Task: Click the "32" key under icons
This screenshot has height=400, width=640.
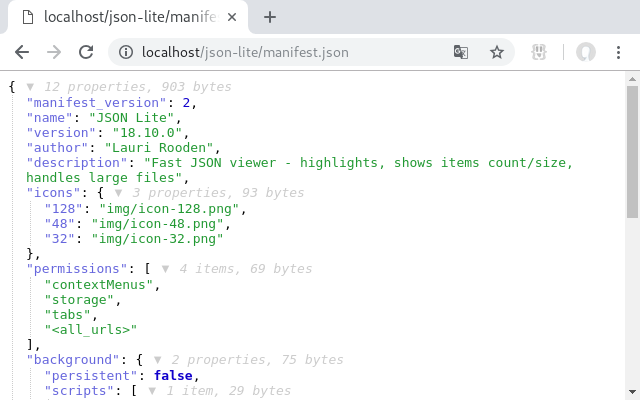Action: point(60,239)
